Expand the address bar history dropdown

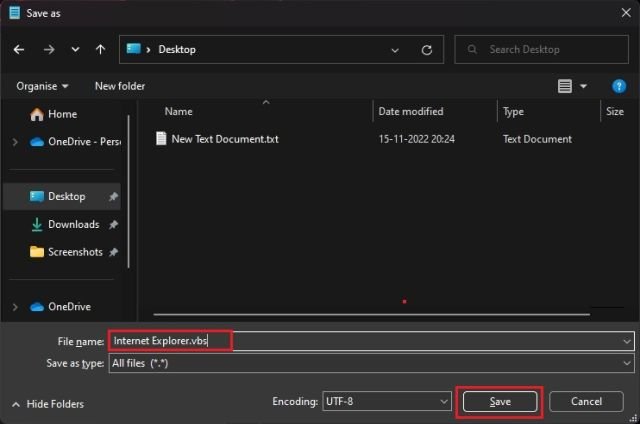(395, 50)
